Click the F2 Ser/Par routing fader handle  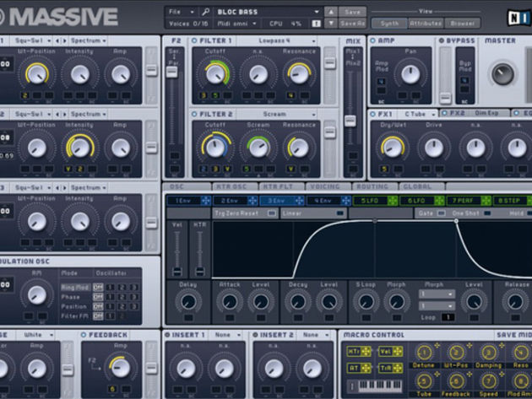point(171,72)
